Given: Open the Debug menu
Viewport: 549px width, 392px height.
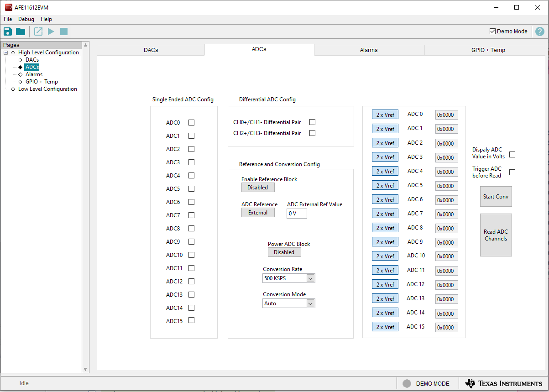Looking at the screenshot, I should point(26,19).
